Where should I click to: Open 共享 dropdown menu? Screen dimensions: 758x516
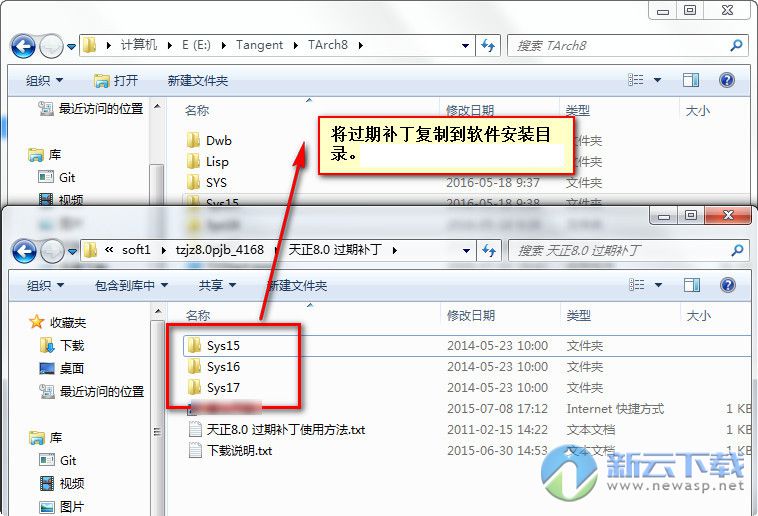(217, 285)
